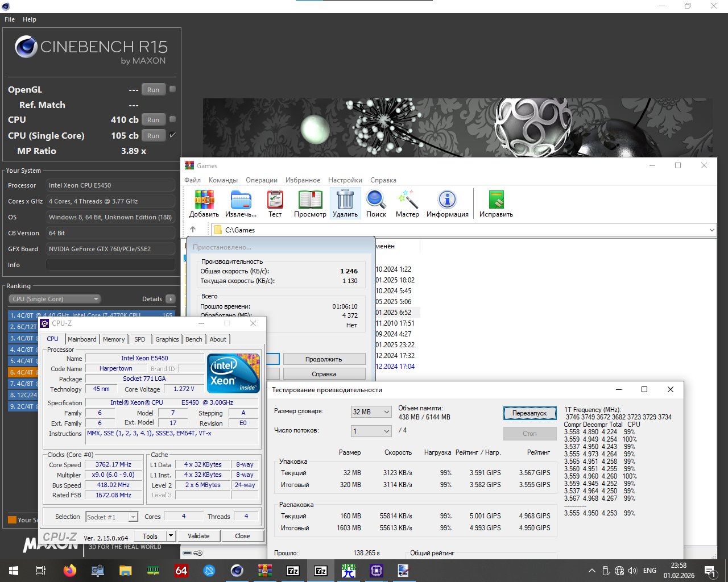Enable the OpenGL test checkbox in Cinebench

[172, 89]
